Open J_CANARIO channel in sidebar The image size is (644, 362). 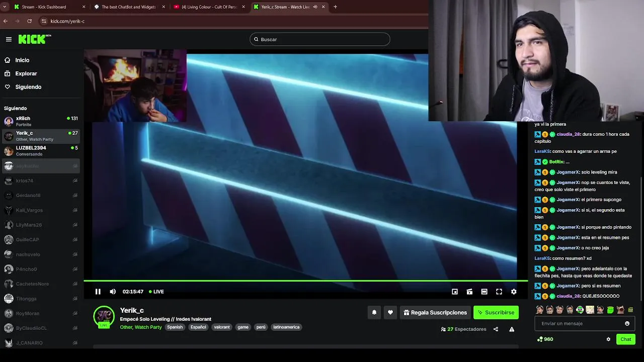41,343
